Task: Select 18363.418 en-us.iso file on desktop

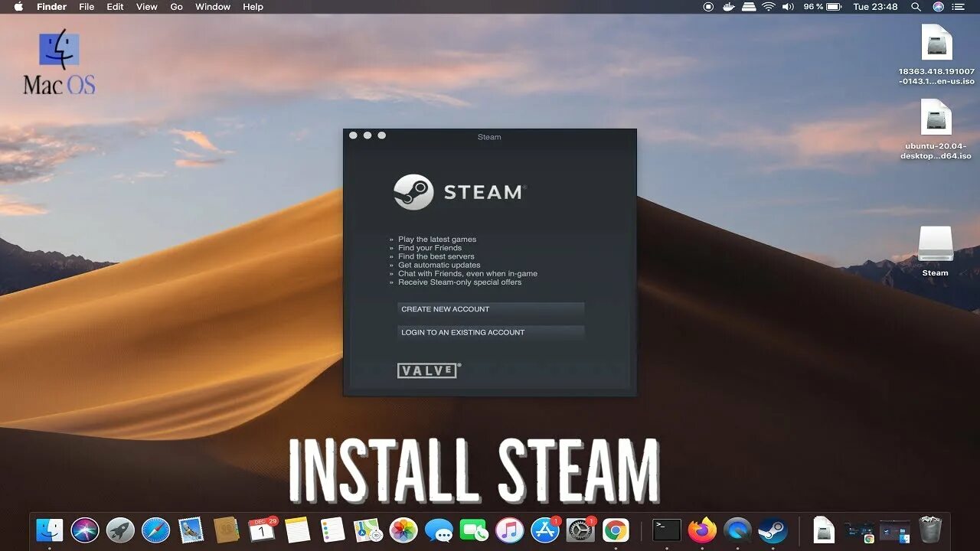Action: (936, 54)
